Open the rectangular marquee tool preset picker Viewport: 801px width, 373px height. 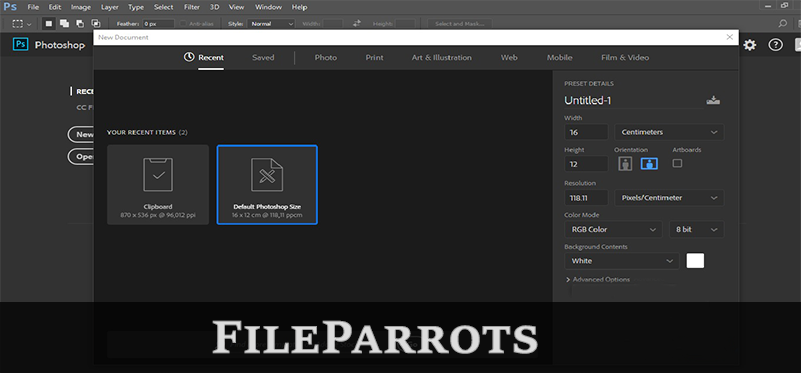(21, 24)
